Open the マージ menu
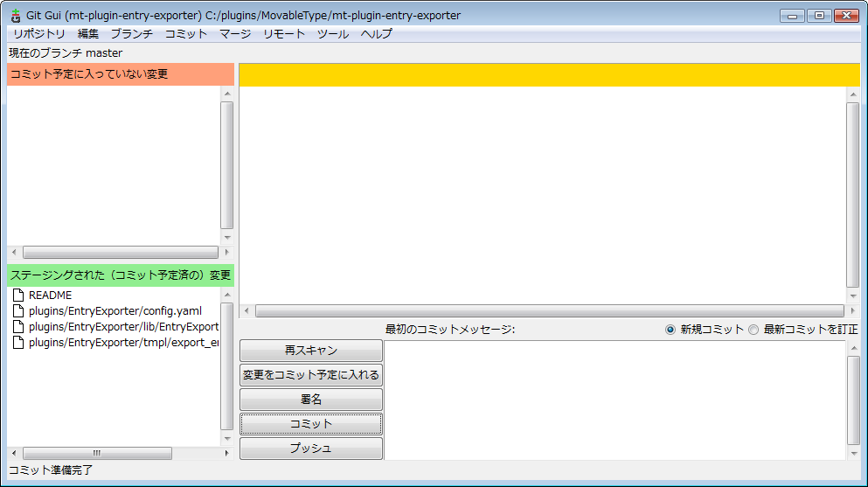 click(235, 34)
